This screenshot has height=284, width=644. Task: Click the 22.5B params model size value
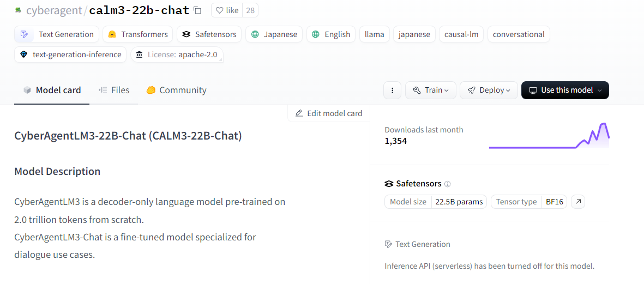(x=459, y=202)
